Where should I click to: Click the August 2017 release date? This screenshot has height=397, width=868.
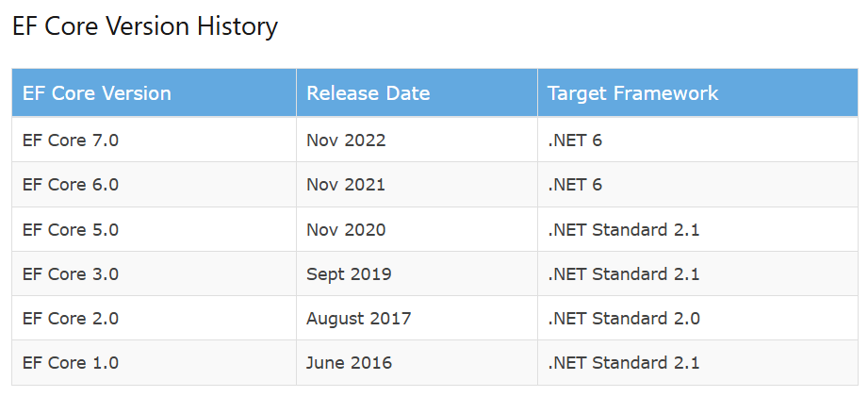(x=358, y=319)
